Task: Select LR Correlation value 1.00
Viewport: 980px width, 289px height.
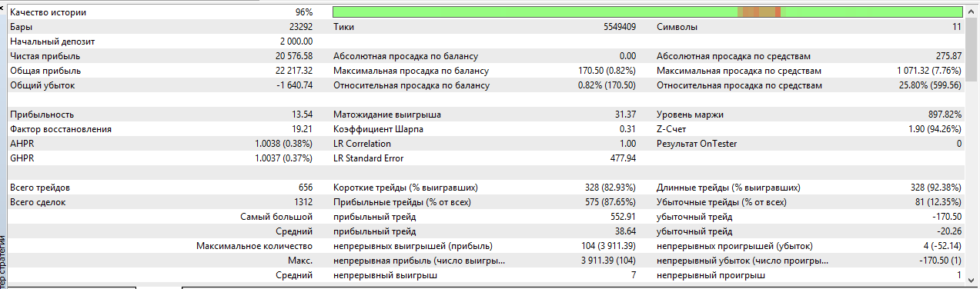Action: pyautogui.click(x=628, y=144)
